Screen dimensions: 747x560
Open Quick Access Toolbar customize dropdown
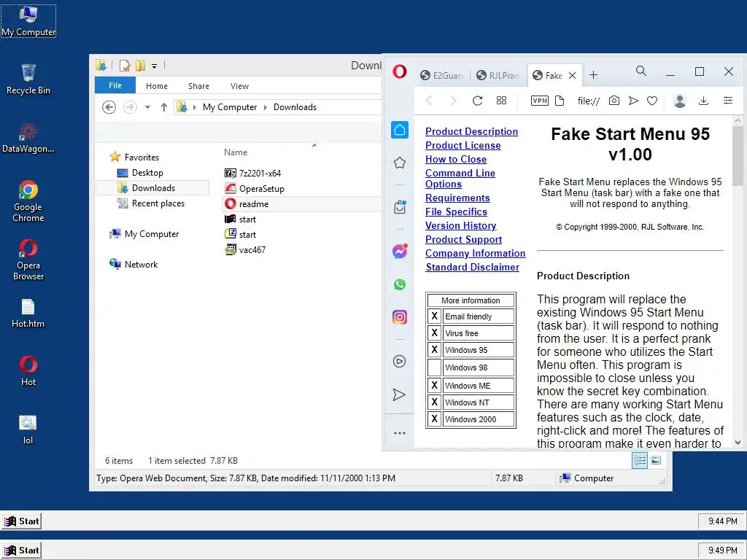[x=155, y=66]
